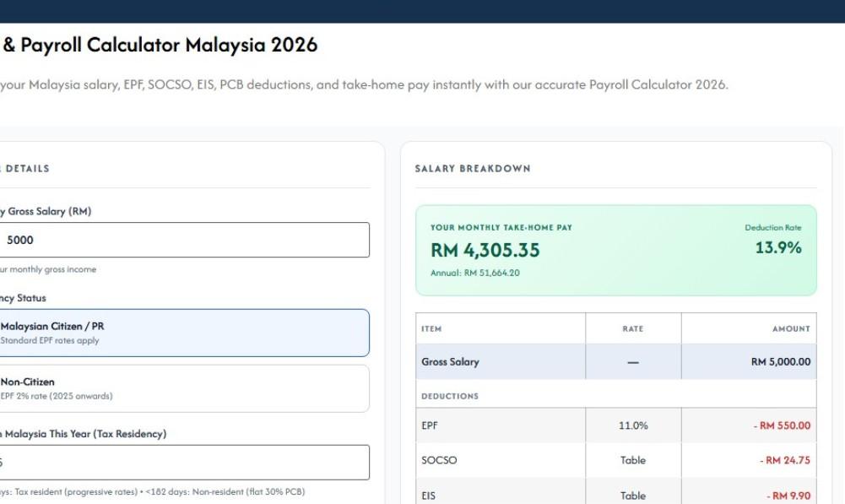845x504 pixels.
Task: Click the EIS RM 9.90 amount
Action: coord(788,496)
